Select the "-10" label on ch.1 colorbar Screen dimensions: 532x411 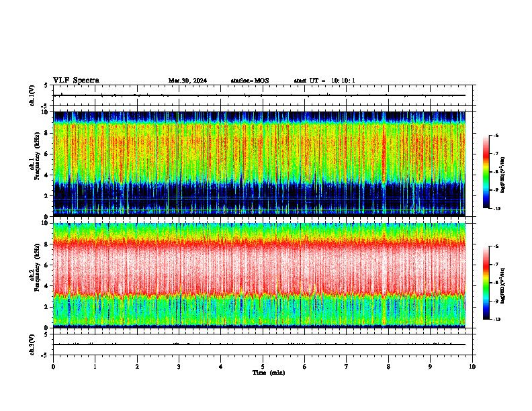(496, 209)
